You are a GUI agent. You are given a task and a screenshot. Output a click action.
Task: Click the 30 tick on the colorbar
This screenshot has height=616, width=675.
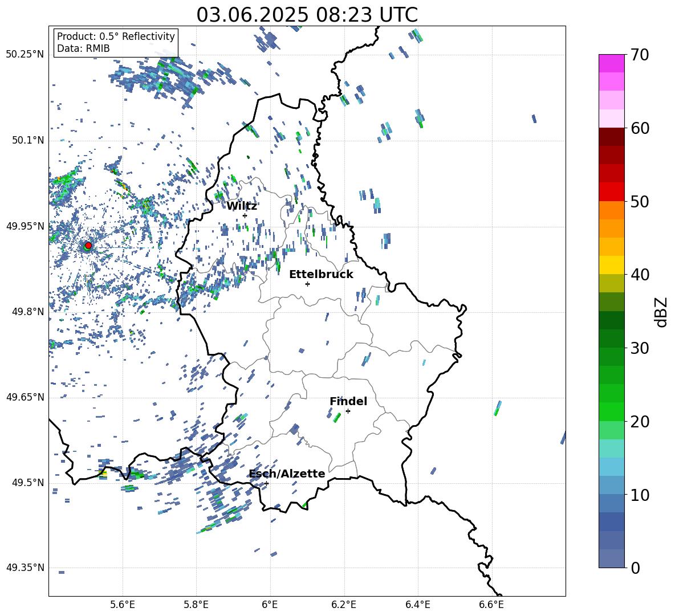coord(640,348)
